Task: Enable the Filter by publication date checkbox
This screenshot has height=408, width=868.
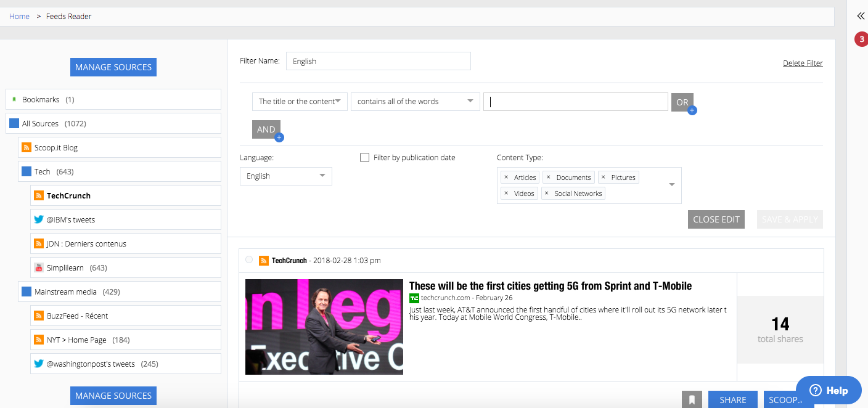Action: pos(364,158)
